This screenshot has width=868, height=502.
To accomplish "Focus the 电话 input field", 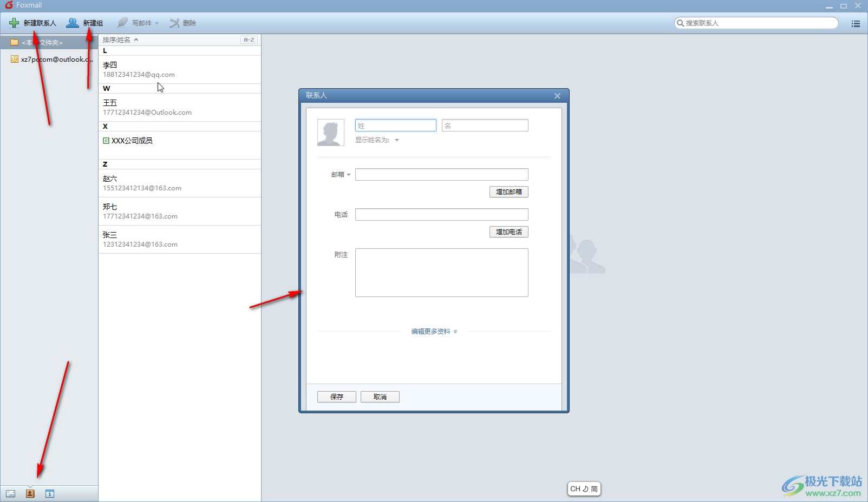I will 442,214.
